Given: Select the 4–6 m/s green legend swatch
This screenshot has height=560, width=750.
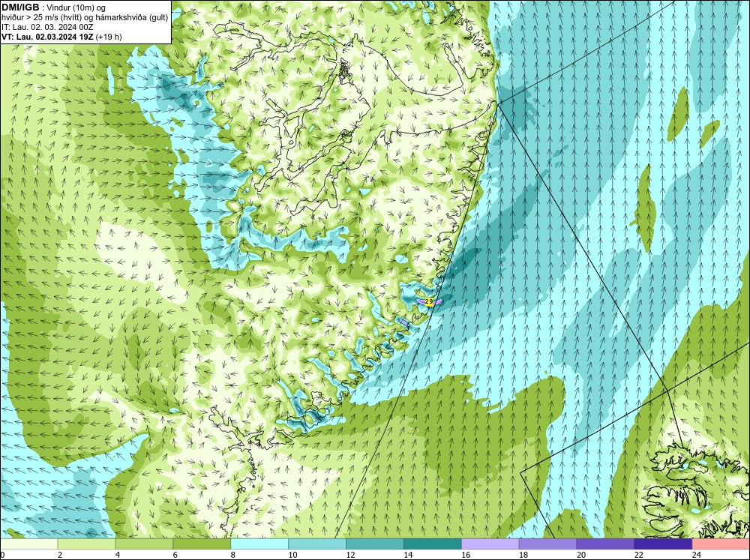Looking at the screenshot, I should [x=144, y=544].
